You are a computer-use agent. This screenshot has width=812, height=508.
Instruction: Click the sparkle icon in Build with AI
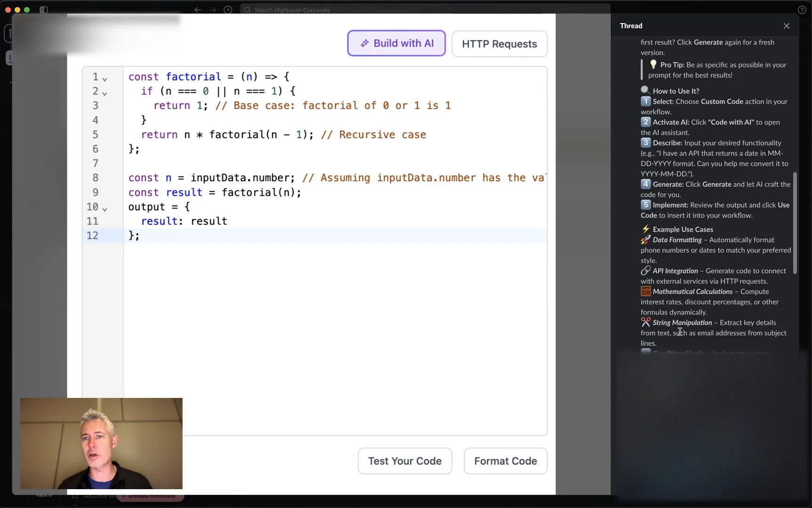tap(365, 43)
